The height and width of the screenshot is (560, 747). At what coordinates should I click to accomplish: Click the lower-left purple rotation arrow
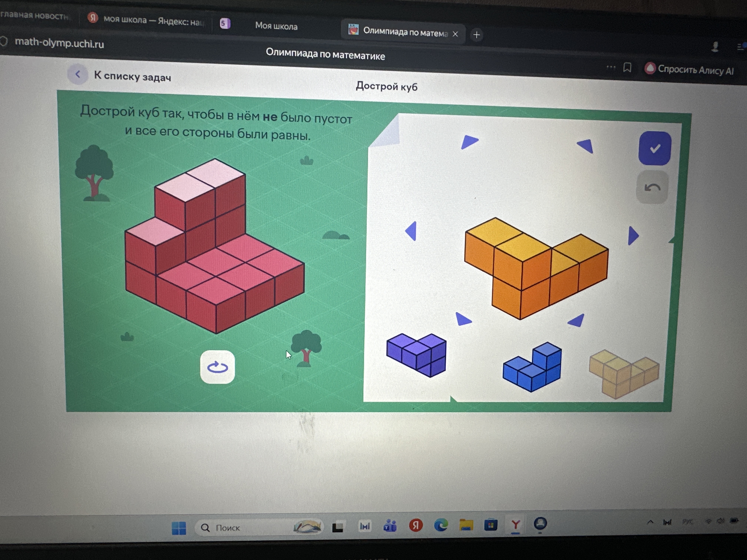(463, 319)
